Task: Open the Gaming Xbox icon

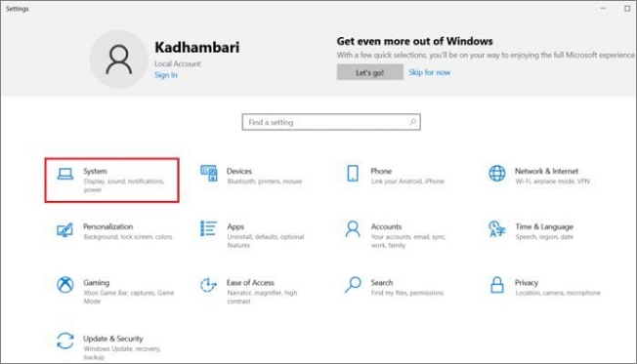Action: click(x=65, y=284)
